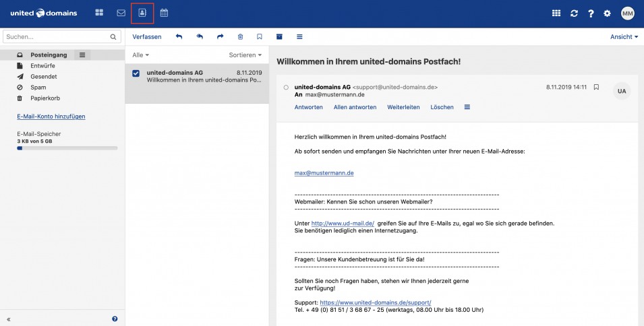The height and width of the screenshot is (326, 644).
Task: Open the help question mark in header
Action: (591, 13)
